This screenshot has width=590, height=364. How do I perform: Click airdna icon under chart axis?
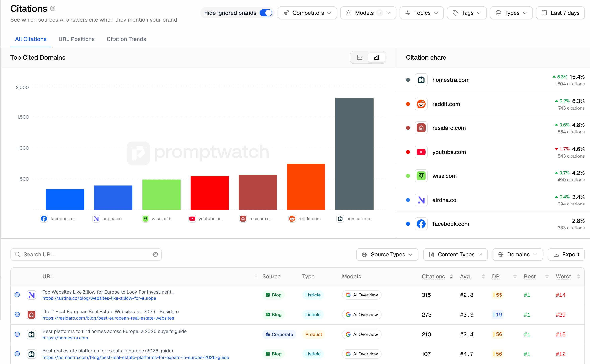point(96,219)
